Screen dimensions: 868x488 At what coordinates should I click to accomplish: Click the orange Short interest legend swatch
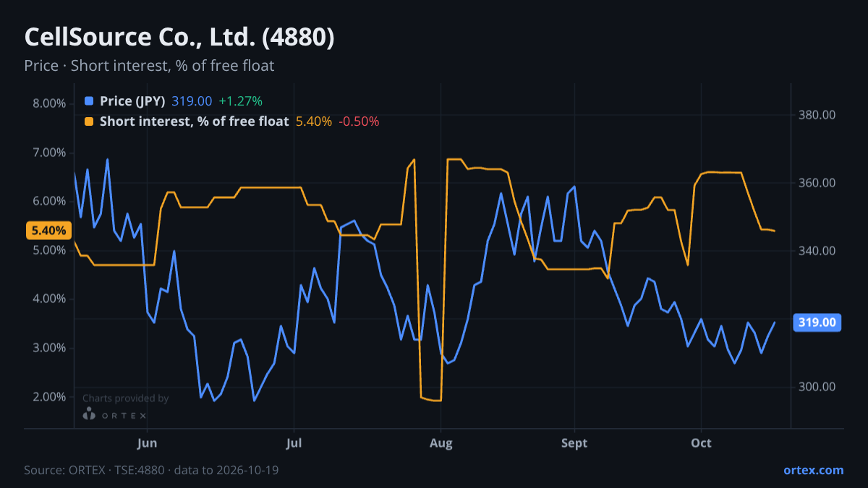89,121
